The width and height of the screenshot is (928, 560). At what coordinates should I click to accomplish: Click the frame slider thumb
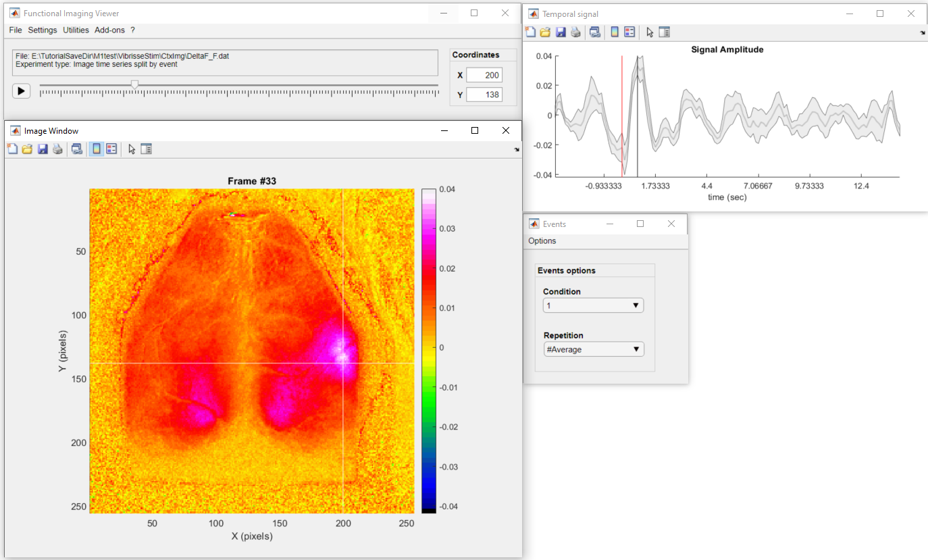[134, 84]
